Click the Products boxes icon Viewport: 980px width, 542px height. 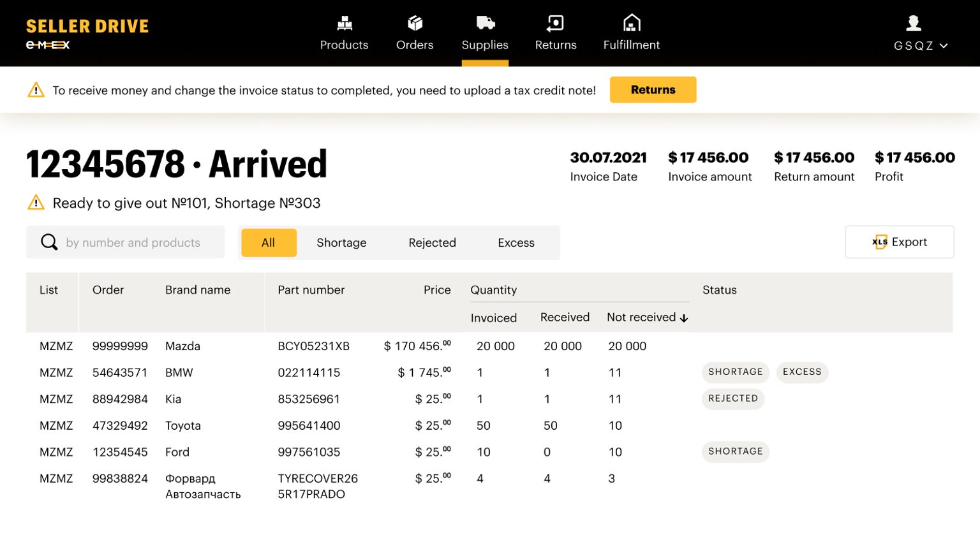(345, 24)
